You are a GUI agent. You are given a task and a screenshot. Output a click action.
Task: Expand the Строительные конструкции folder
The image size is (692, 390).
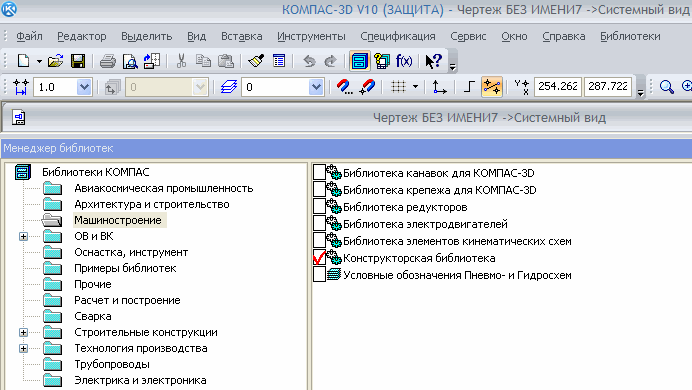(x=23, y=333)
